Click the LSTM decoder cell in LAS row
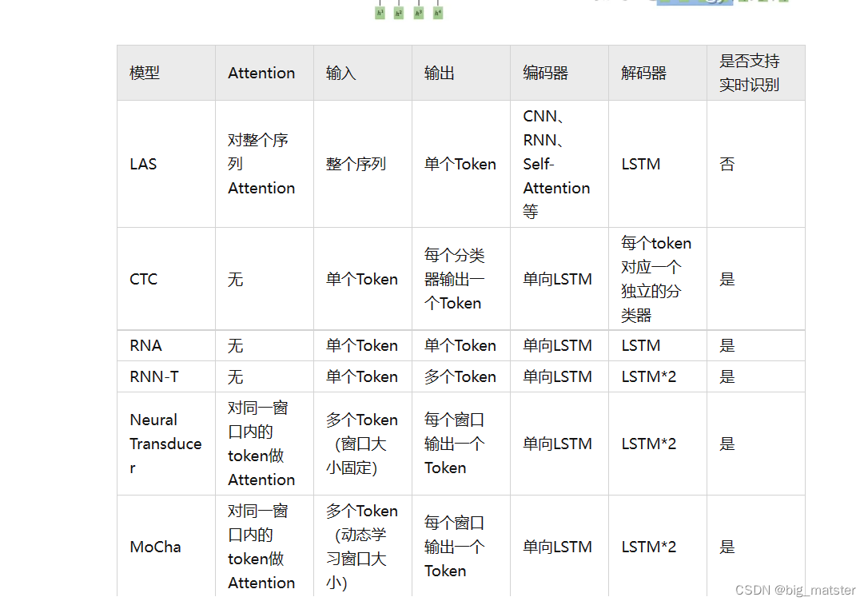 (x=658, y=164)
